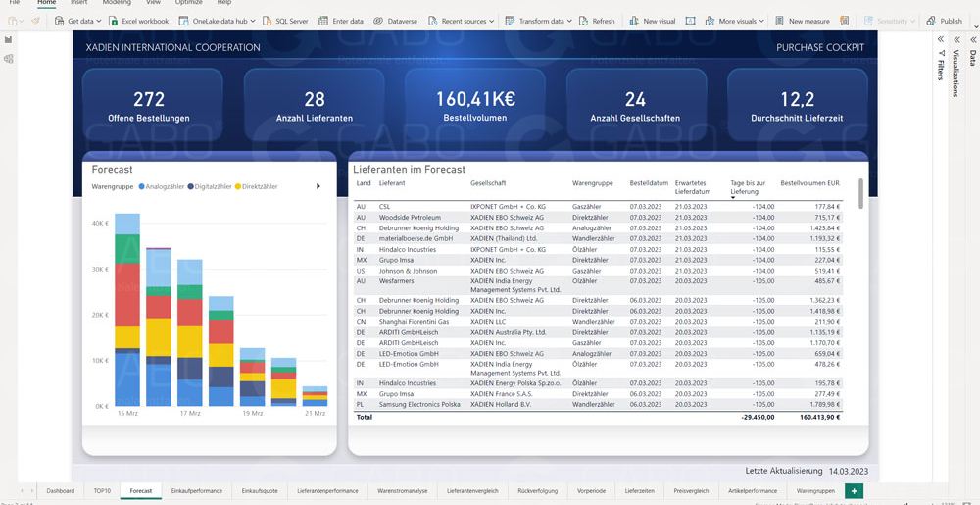Expand the Visualizations pane
Viewport: 980px width, 505px height.
[956, 39]
